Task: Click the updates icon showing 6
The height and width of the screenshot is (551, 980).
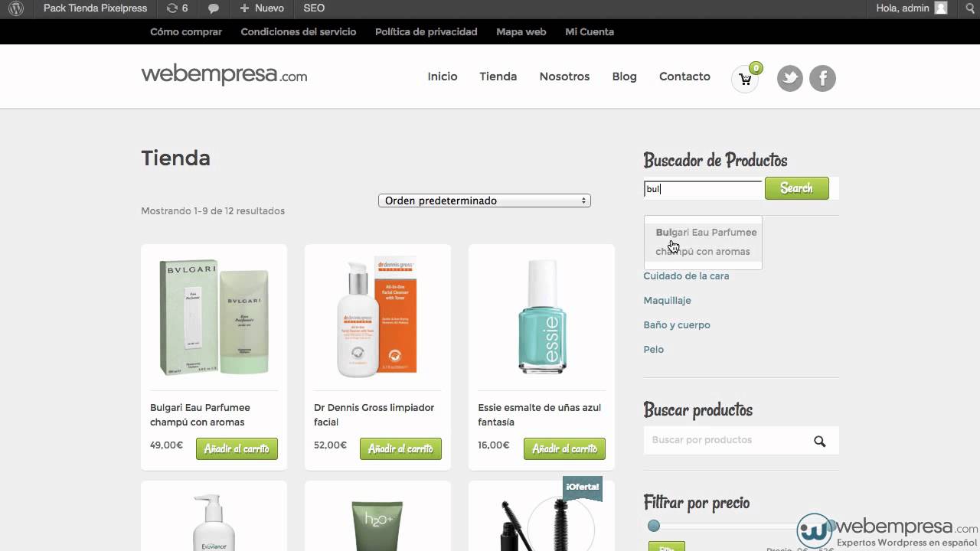Action: pos(177,8)
